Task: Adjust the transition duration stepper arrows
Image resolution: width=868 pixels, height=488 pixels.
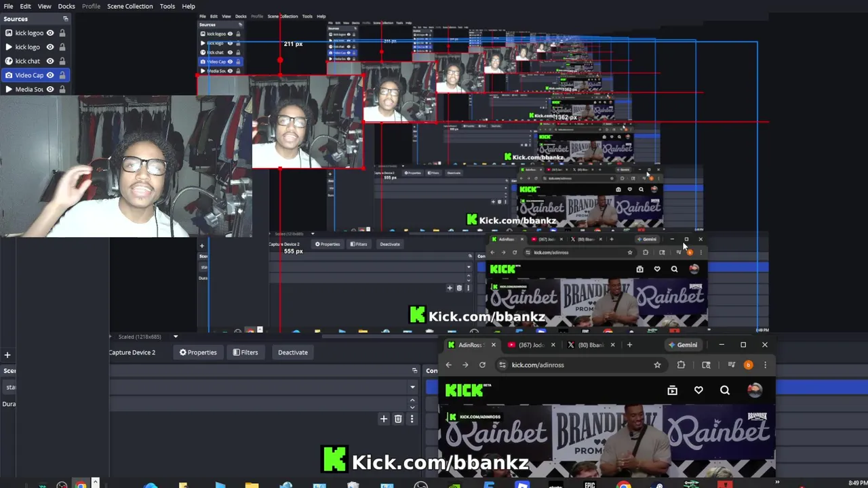Action: click(412, 403)
